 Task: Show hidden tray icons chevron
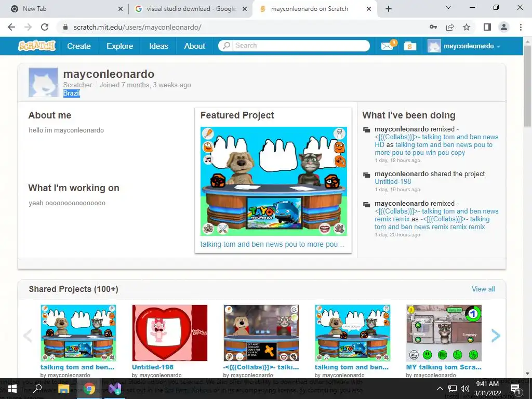(440, 389)
